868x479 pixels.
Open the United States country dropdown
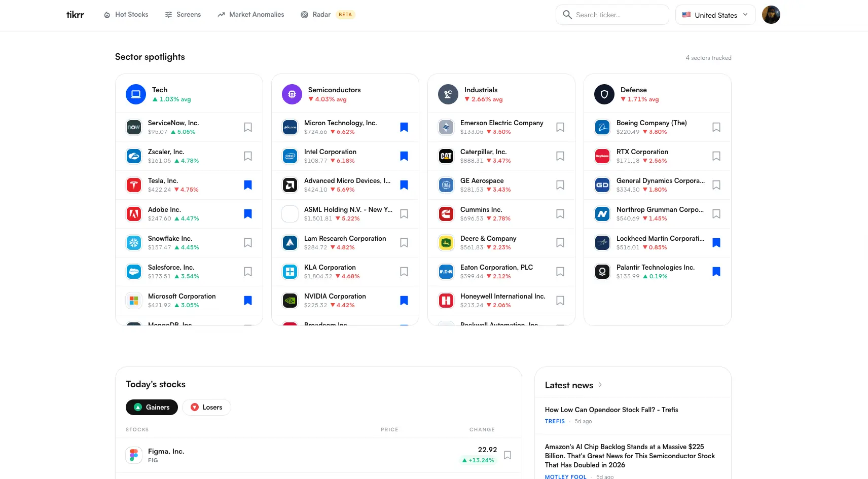[715, 15]
